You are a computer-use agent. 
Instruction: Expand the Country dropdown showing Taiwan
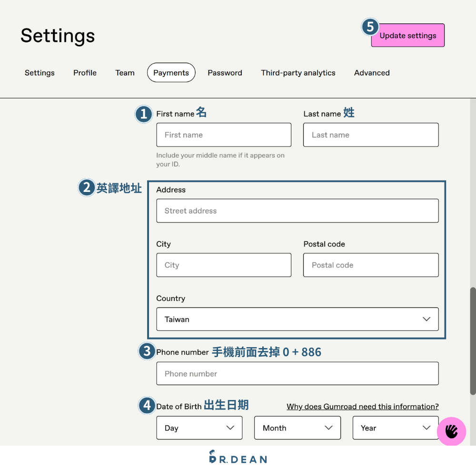tap(297, 319)
